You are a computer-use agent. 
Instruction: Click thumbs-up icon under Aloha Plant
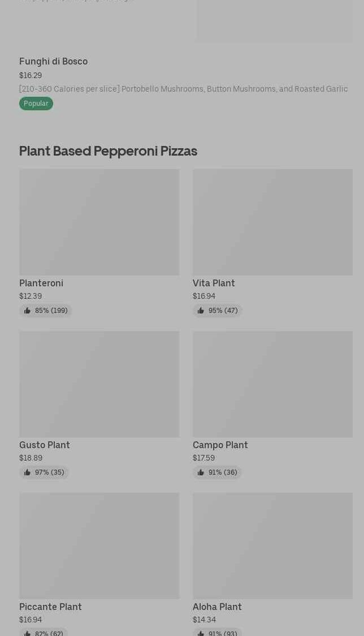pos(201,633)
